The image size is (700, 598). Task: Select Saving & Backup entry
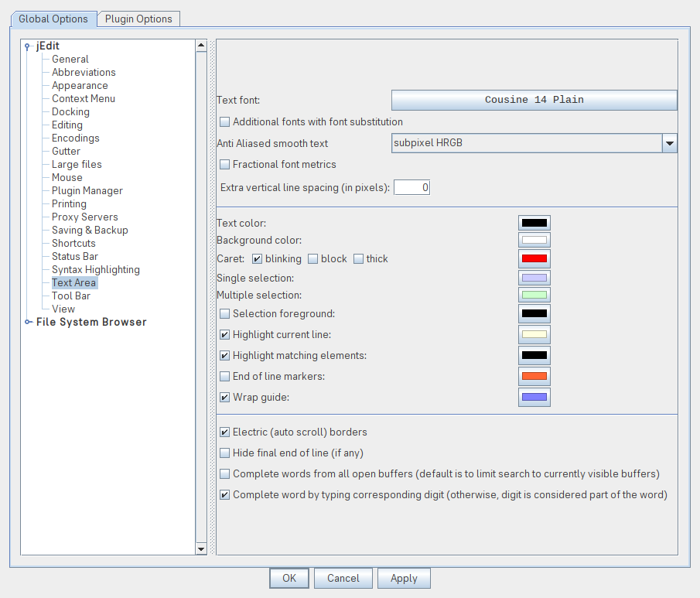click(90, 231)
